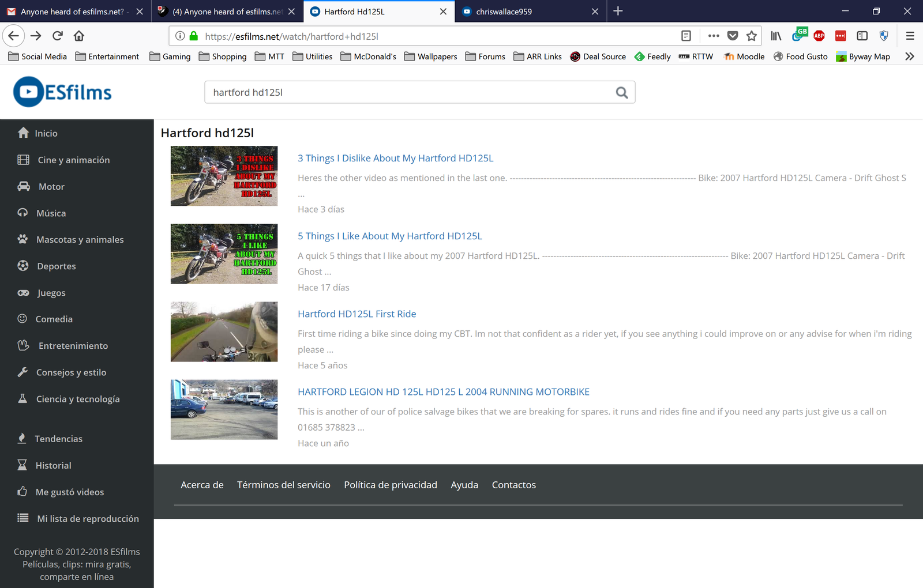Open 'Hartford HD125L First Ride' link
This screenshot has height=588, width=923.
pyautogui.click(x=357, y=314)
